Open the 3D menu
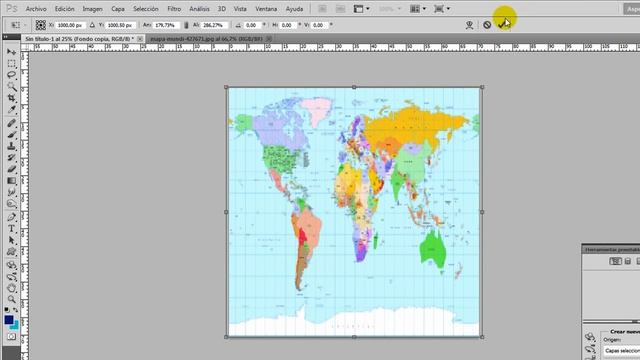640x360 pixels. click(x=222, y=9)
